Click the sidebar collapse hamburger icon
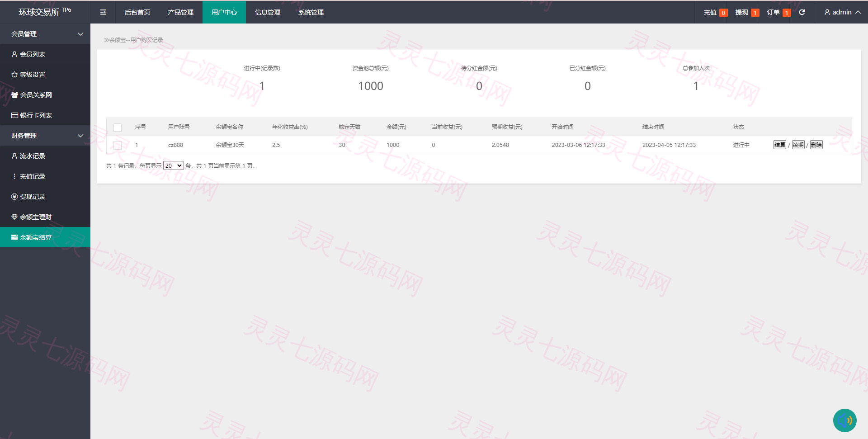This screenshot has width=868, height=439. [x=103, y=12]
